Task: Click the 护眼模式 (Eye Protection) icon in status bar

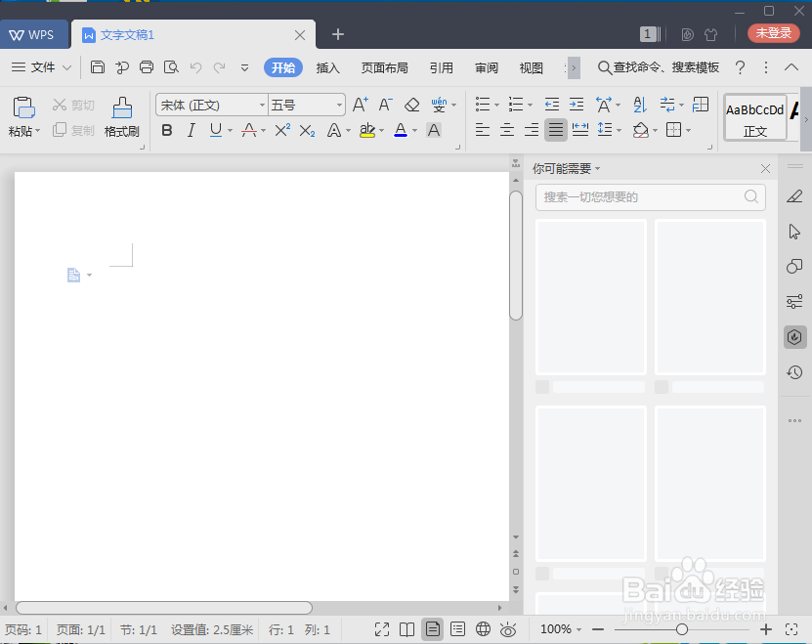Action: (507, 629)
